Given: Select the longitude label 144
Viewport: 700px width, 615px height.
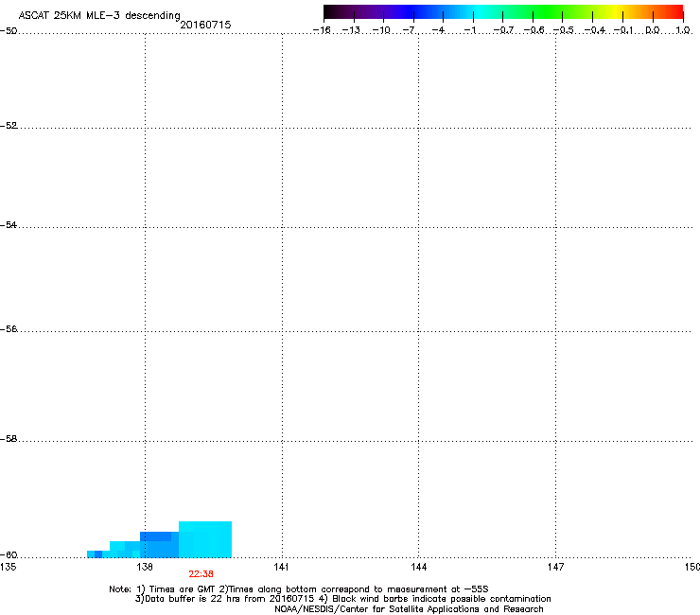Looking at the screenshot, I should point(418,567).
